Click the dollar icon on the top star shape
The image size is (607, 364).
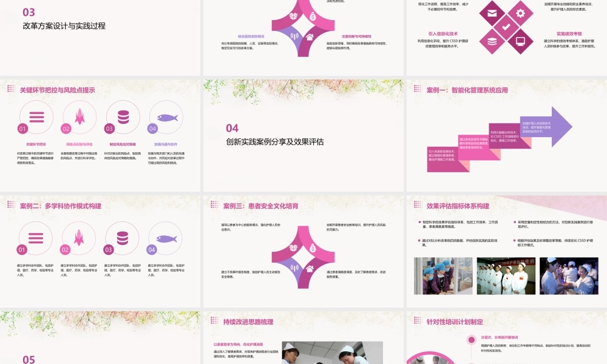[x=313, y=16]
